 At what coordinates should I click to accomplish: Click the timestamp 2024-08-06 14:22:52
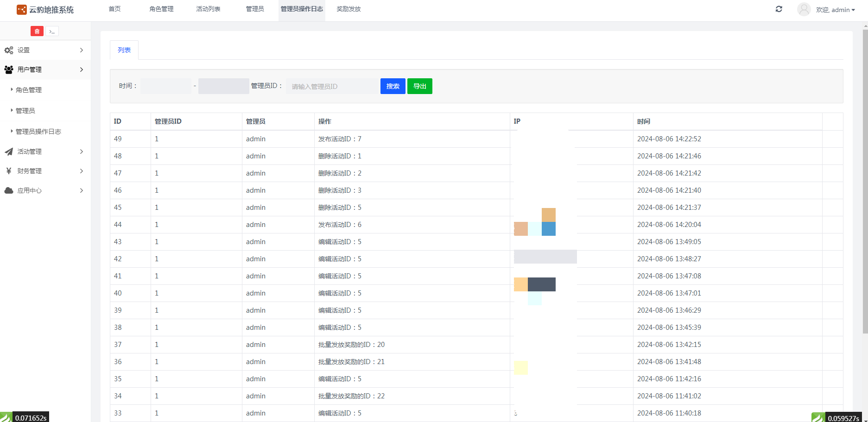669,139
